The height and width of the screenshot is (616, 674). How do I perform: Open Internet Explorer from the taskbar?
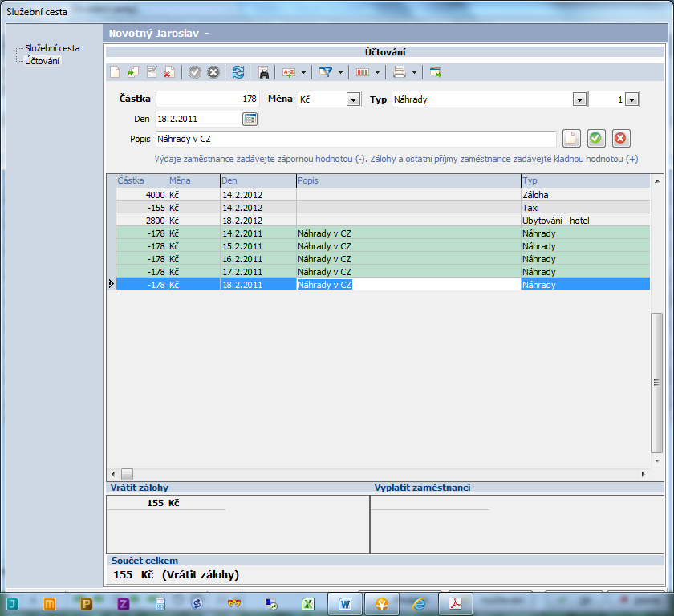(419, 604)
